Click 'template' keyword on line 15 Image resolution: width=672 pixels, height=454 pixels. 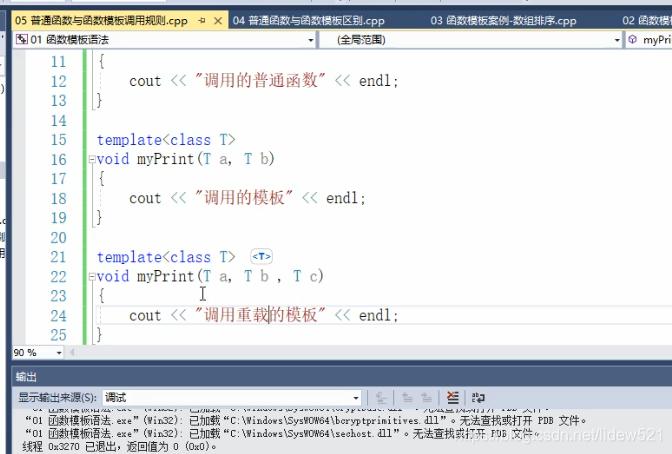tap(129, 140)
